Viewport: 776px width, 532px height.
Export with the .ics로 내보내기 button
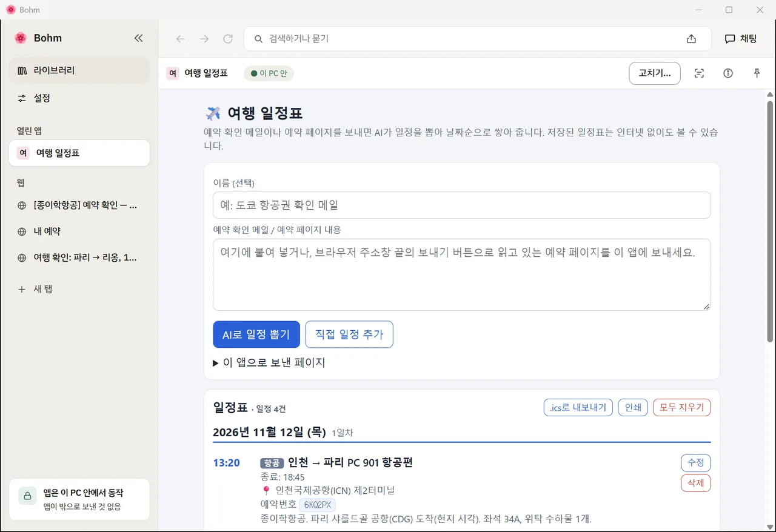pos(578,408)
